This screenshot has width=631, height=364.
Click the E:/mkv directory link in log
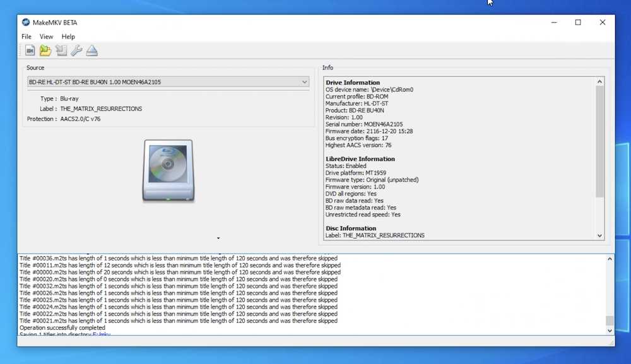pos(102,334)
